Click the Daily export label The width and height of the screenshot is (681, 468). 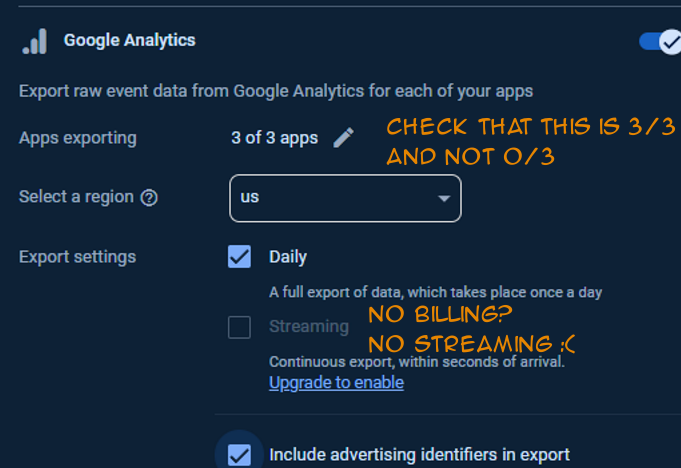click(288, 257)
